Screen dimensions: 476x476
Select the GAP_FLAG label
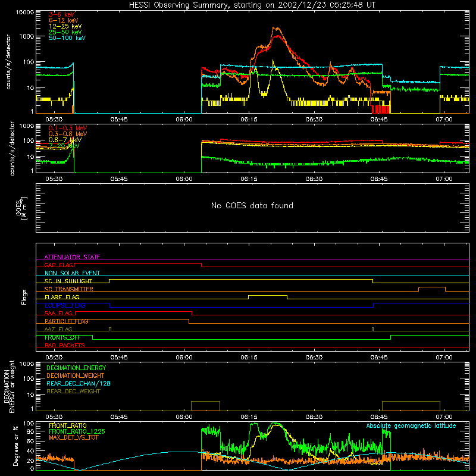pos(59,265)
